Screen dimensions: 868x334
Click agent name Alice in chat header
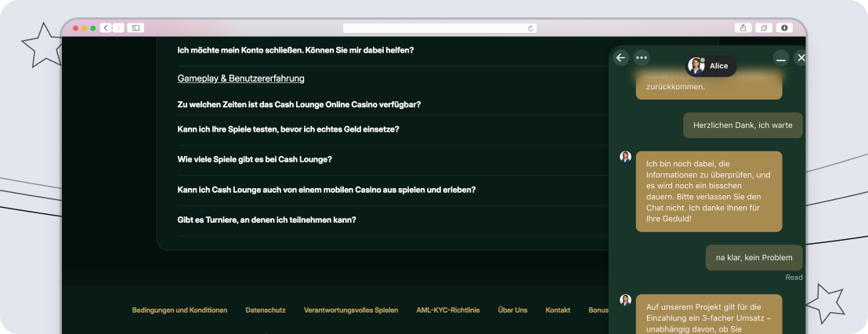tap(718, 66)
